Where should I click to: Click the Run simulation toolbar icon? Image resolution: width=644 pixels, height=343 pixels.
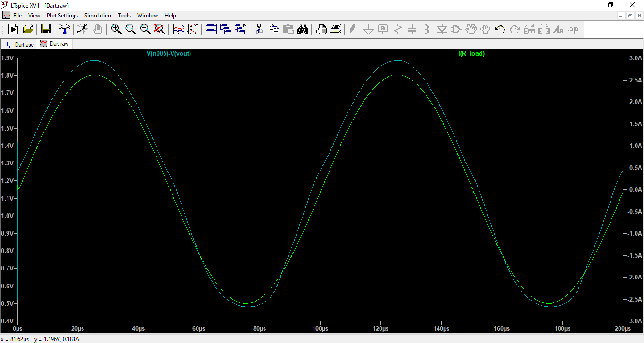click(x=13, y=29)
